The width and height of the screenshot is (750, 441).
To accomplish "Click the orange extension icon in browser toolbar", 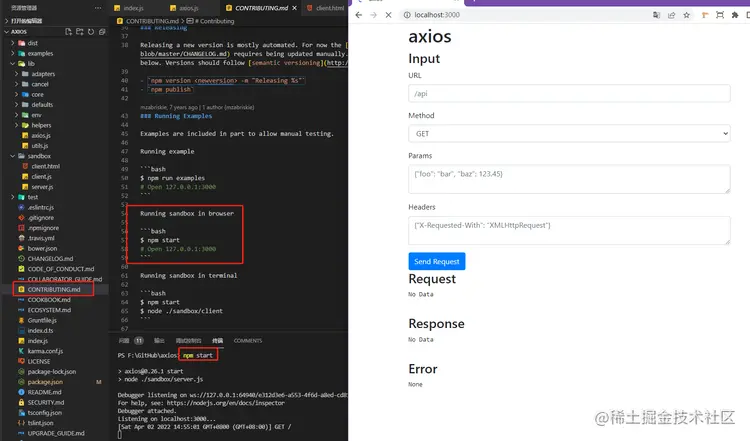I will click(705, 15).
